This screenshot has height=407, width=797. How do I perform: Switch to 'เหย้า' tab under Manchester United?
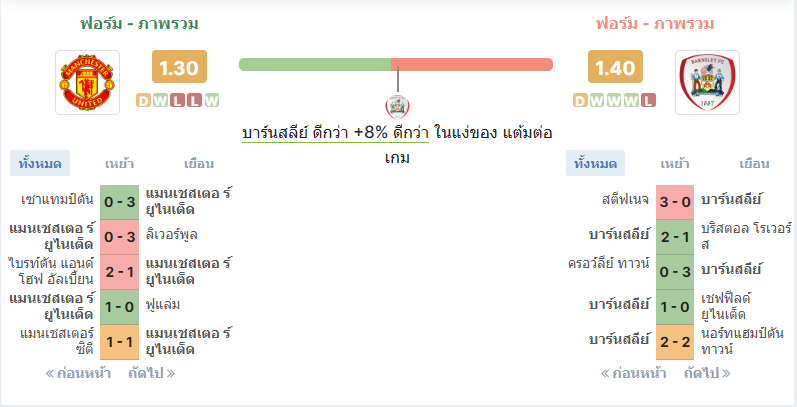(119, 164)
